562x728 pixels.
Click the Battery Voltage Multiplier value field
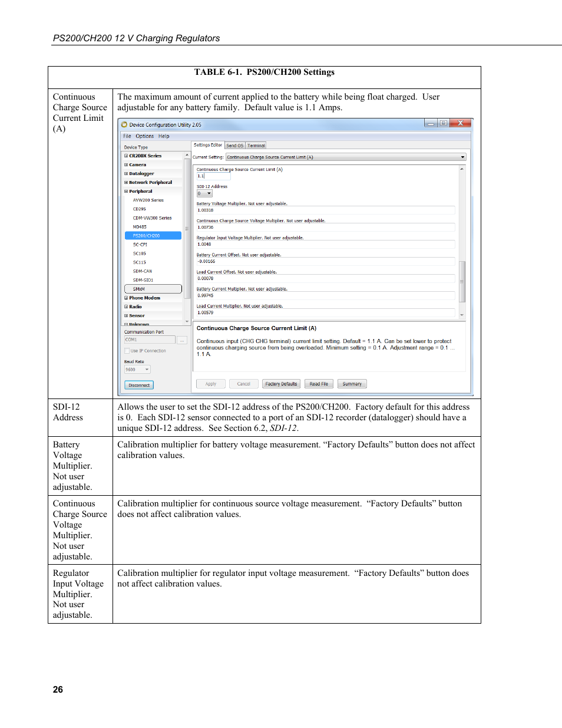[325, 210]
